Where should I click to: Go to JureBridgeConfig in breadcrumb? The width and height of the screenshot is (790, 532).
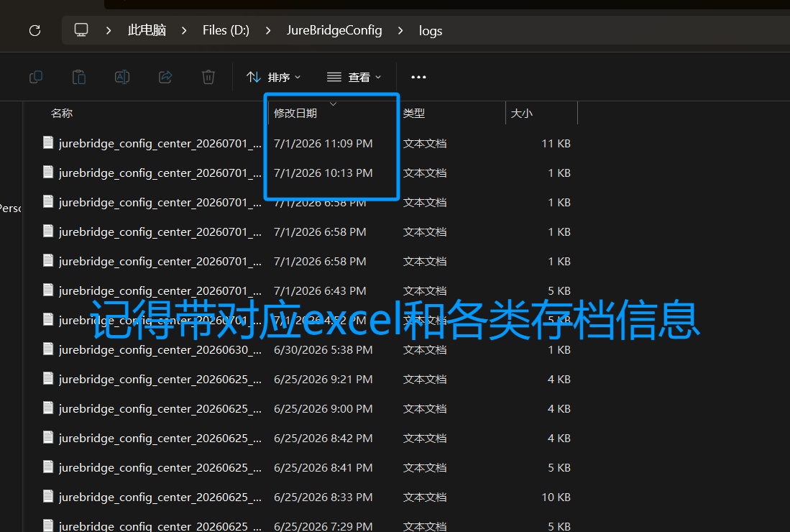tap(334, 30)
